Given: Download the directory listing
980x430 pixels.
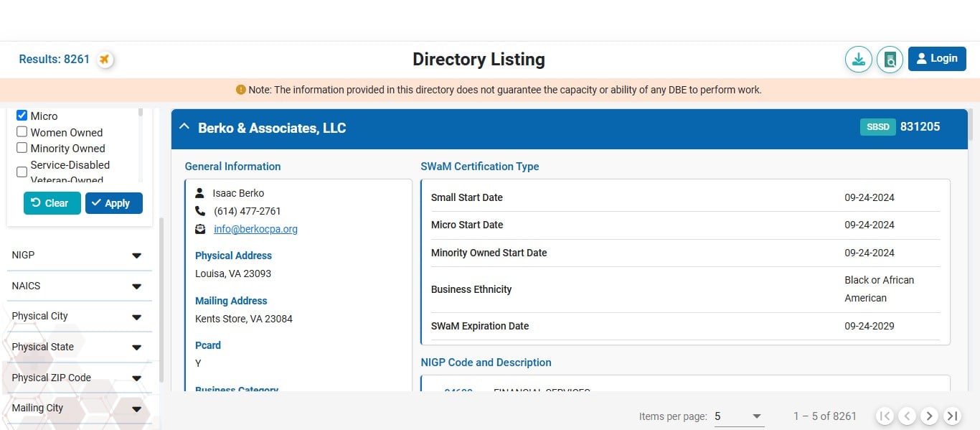Looking at the screenshot, I should 858,59.
